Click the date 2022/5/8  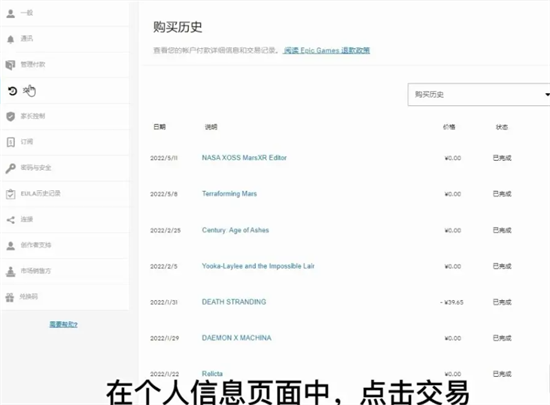coord(164,194)
